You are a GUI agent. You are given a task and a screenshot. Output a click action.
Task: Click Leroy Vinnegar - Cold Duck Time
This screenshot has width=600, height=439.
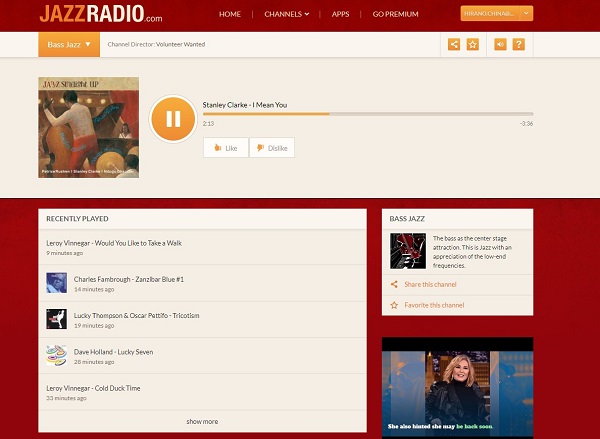click(93, 388)
